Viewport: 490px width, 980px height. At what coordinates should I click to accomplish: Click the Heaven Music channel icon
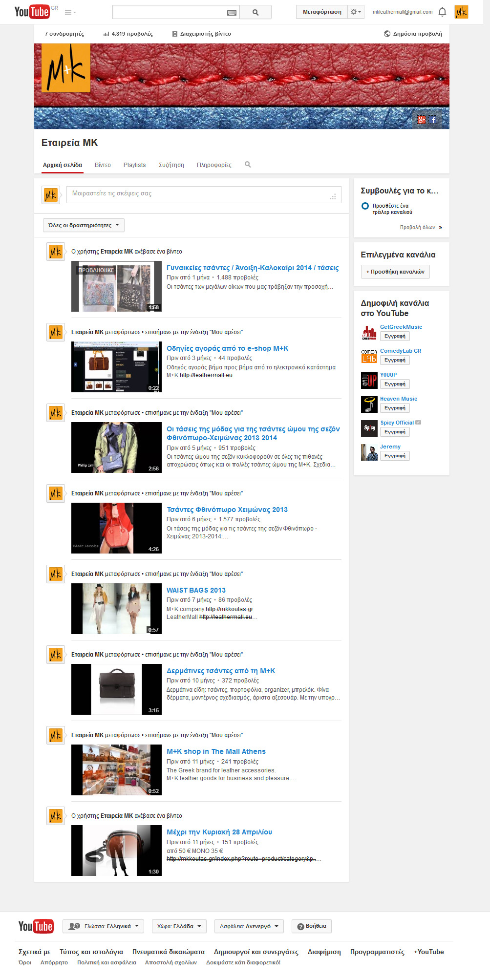(x=369, y=405)
